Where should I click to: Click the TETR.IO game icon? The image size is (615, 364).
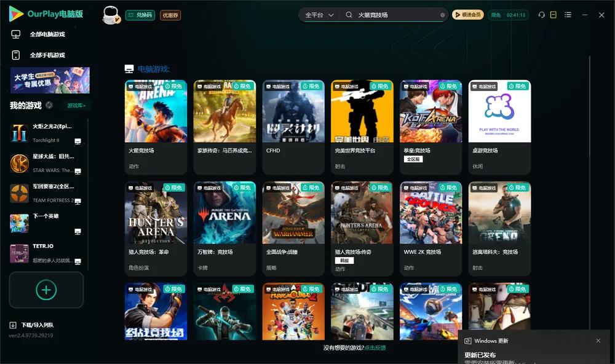19,253
